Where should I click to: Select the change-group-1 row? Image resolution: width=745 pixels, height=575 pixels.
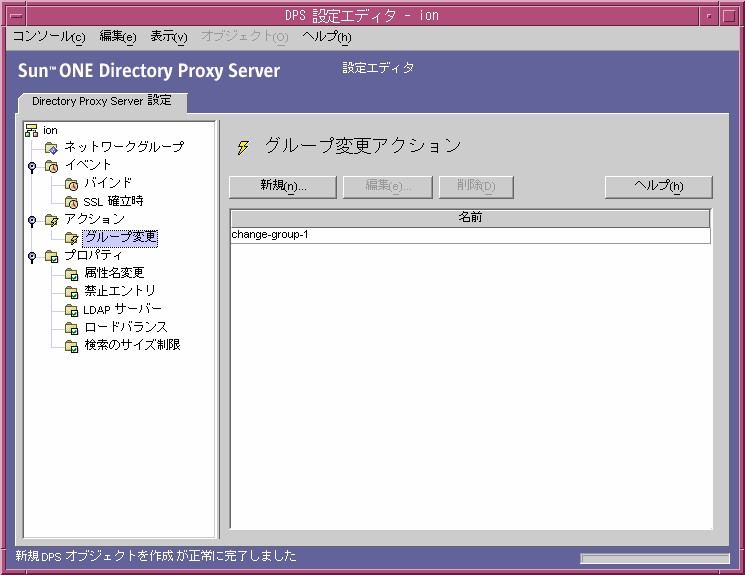[470, 235]
